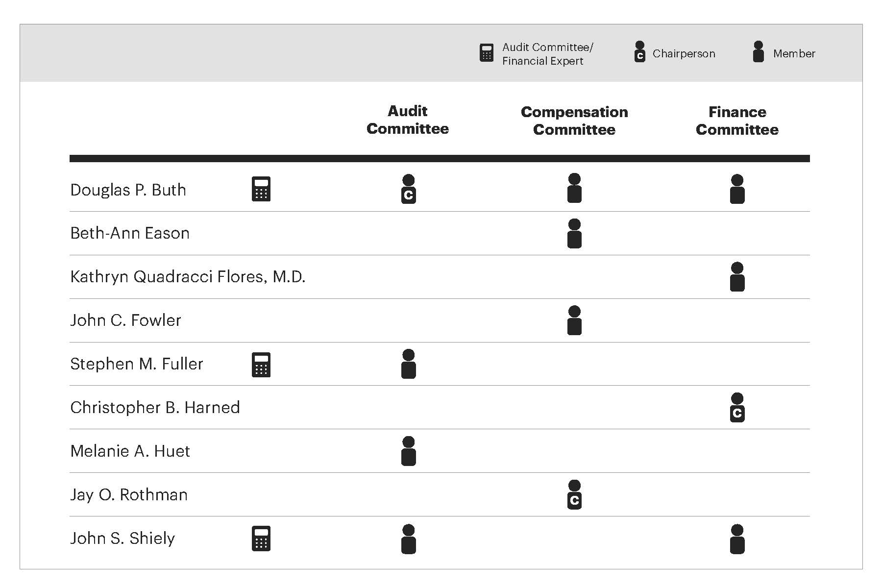882x588 pixels.
Task: Click the legend's Chairperson icon
Action: click(639, 52)
